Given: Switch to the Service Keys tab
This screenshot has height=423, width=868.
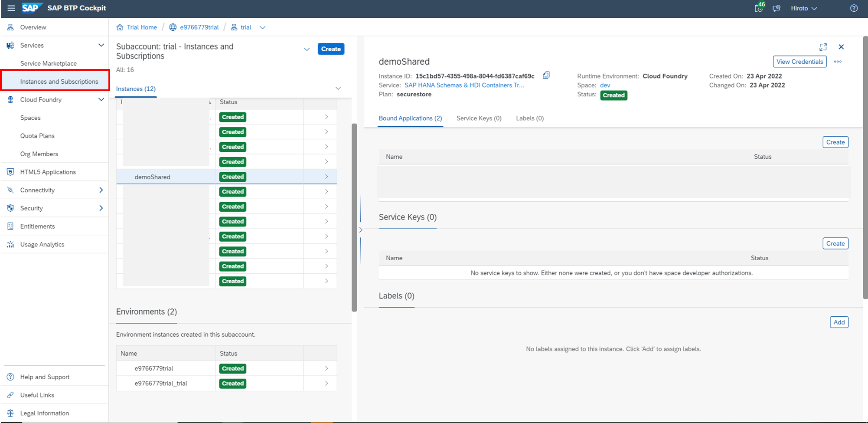Looking at the screenshot, I should pos(479,118).
